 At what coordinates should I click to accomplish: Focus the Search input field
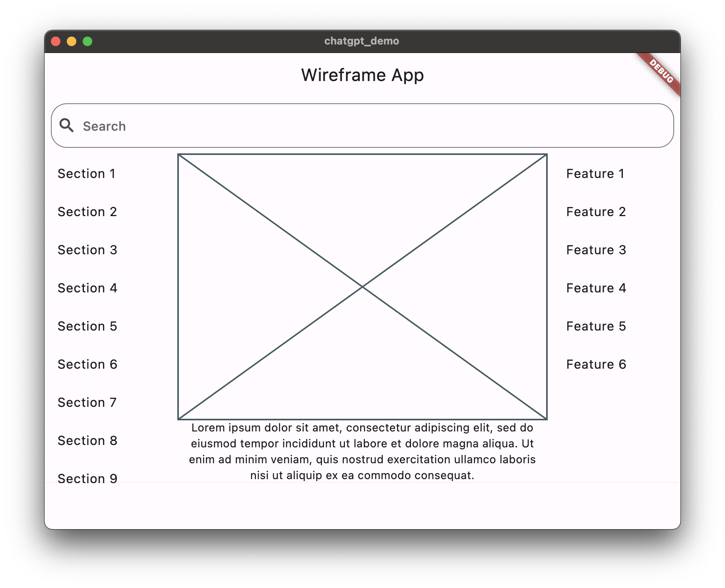tap(362, 126)
